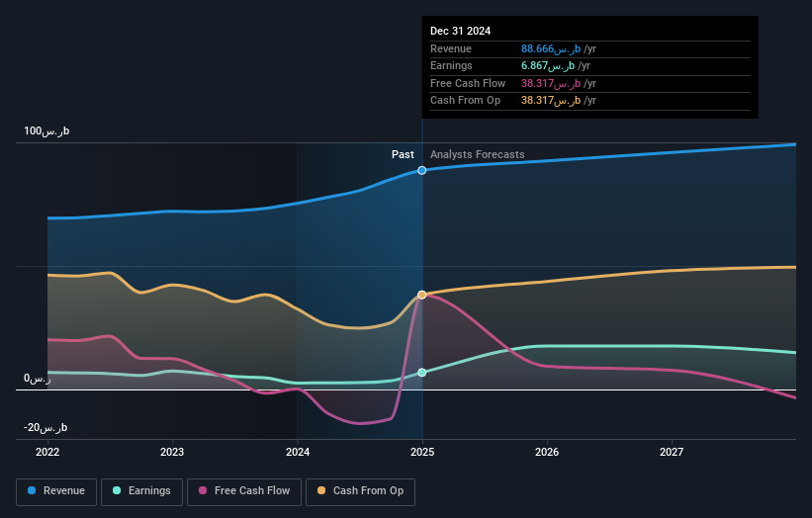Click the Revenue row label in tooltip
This screenshot has height=518, width=812.
pos(451,48)
